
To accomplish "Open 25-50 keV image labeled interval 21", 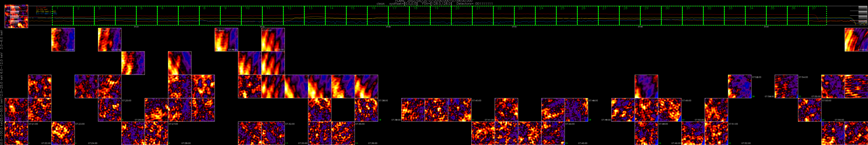I will 460,110.
